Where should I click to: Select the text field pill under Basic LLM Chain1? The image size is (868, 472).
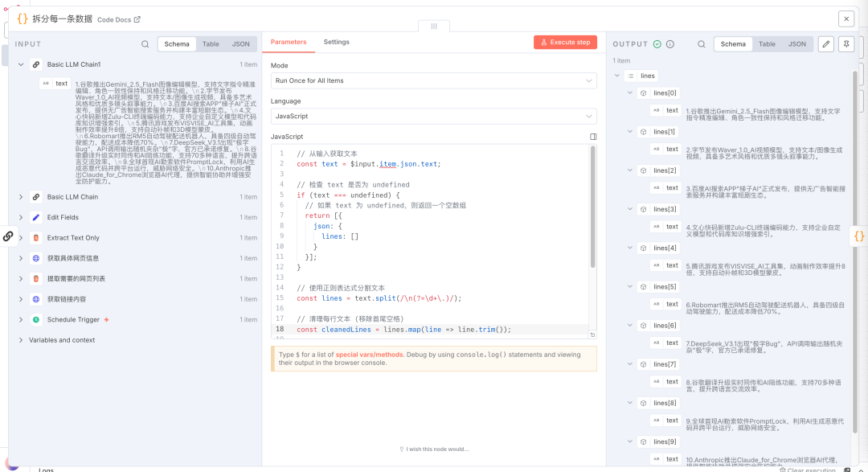click(x=55, y=84)
